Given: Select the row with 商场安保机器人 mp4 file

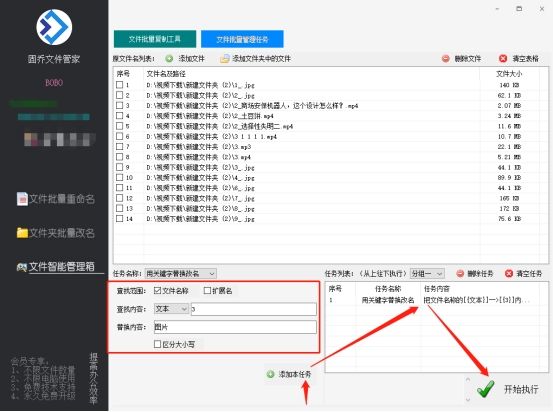Looking at the screenshot, I should (x=331, y=105).
